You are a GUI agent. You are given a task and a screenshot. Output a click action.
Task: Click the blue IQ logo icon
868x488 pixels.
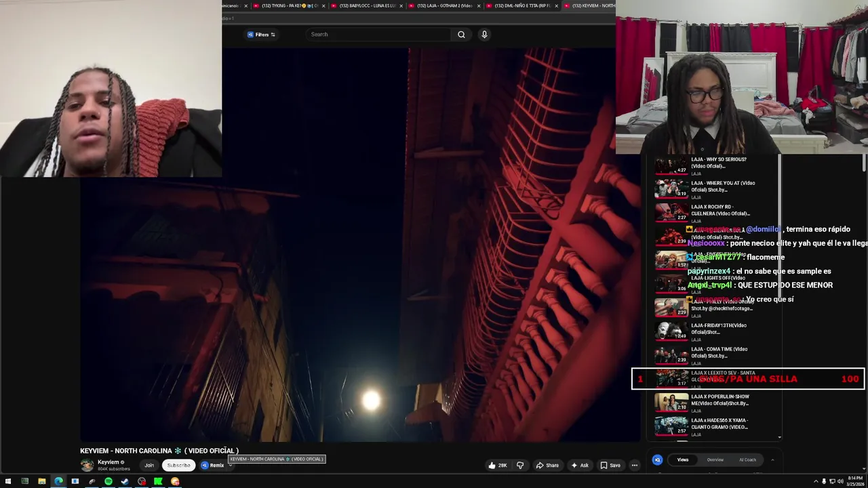click(657, 460)
